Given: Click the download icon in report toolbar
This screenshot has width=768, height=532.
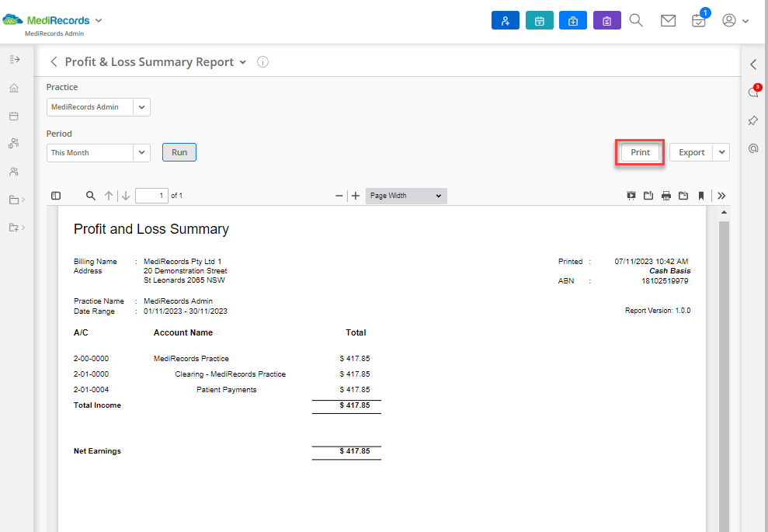Looking at the screenshot, I should click(x=683, y=196).
